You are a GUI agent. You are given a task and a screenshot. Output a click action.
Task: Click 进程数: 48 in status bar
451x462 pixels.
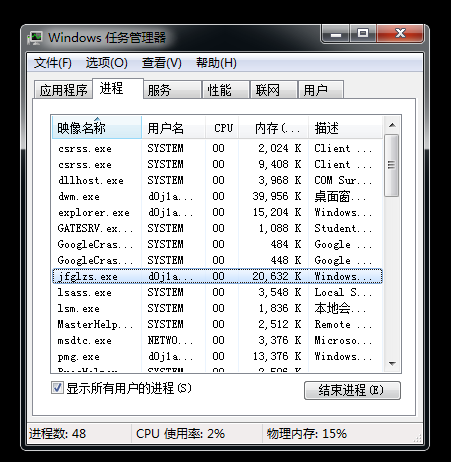tap(57, 434)
